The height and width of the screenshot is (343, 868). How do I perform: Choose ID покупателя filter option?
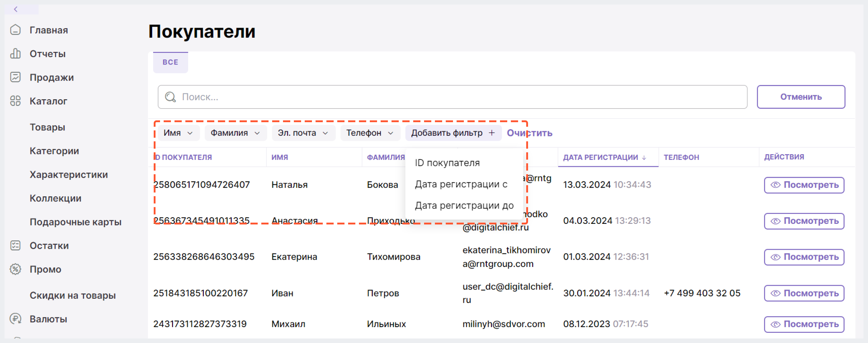click(x=447, y=163)
